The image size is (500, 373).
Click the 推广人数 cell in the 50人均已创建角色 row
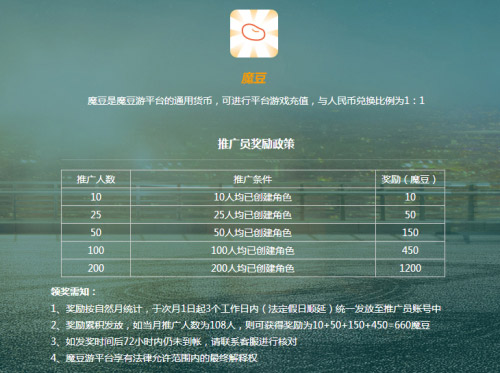[96, 232]
